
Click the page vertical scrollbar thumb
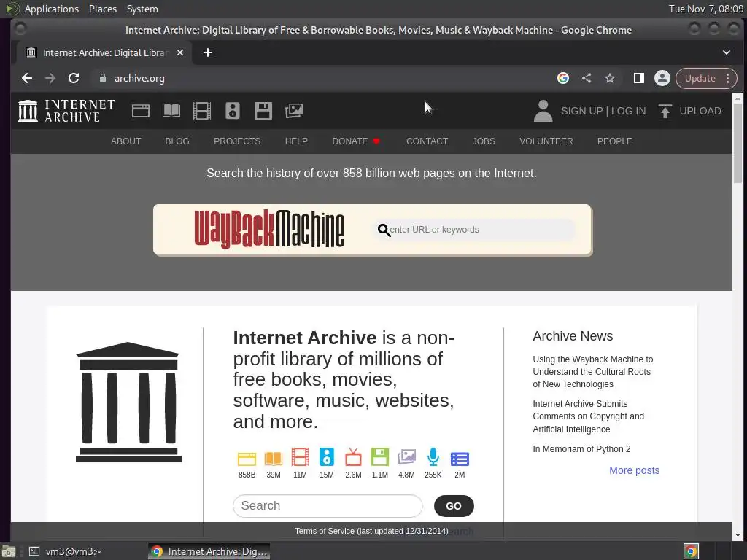coord(738,142)
